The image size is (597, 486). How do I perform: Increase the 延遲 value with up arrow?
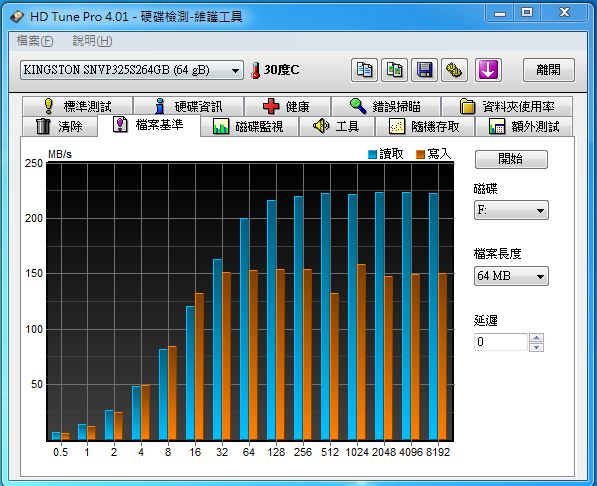(536, 337)
